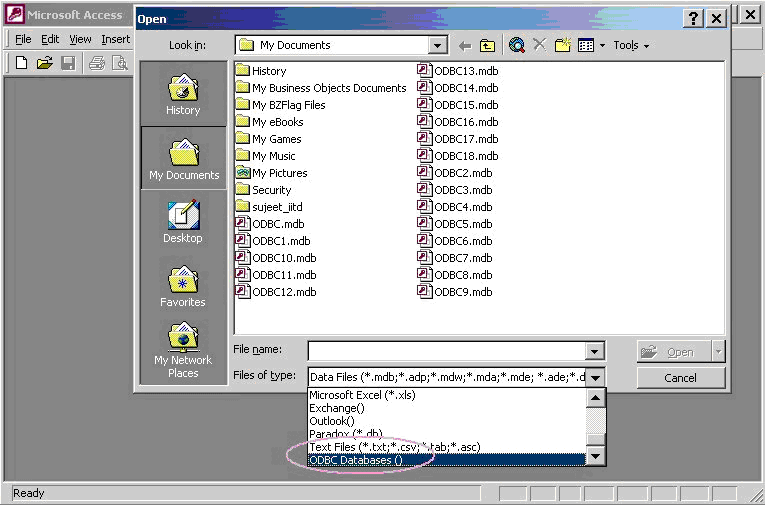Select the ODBC14.mdb file
This screenshot has height=505, width=765.
pyautogui.click(x=458, y=88)
